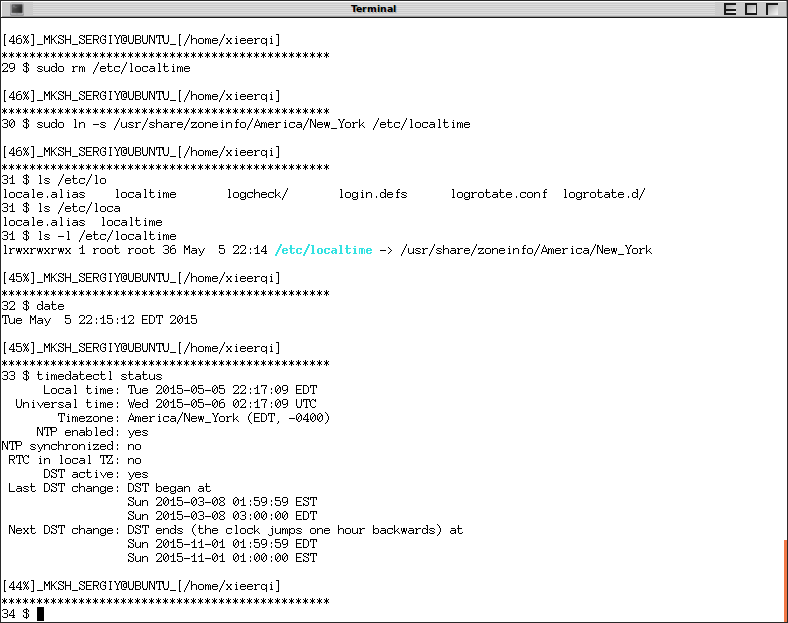
Task: Click the corner-bracket button at title bar end
Action: tap(772, 9)
